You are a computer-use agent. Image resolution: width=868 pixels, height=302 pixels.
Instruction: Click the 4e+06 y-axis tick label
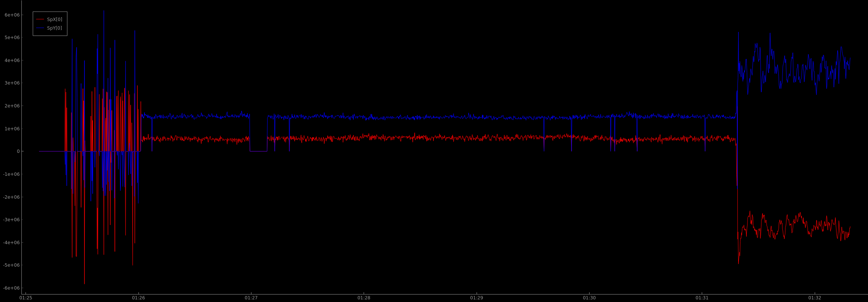point(12,60)
